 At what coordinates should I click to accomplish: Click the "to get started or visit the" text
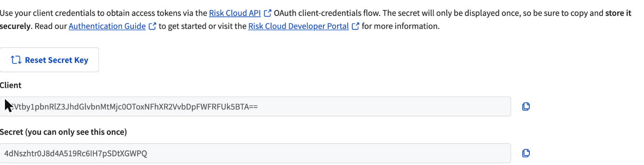(x=202, y=27)
